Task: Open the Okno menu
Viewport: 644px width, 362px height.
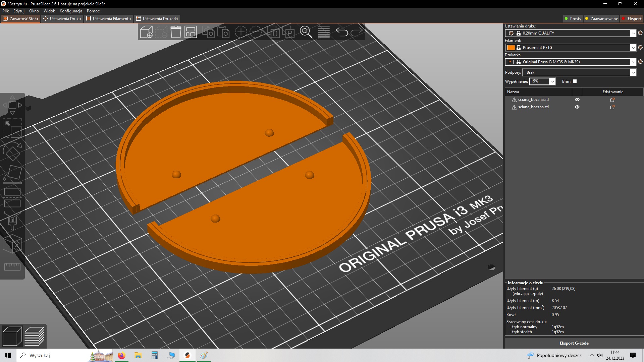Action: click(34, 11)
